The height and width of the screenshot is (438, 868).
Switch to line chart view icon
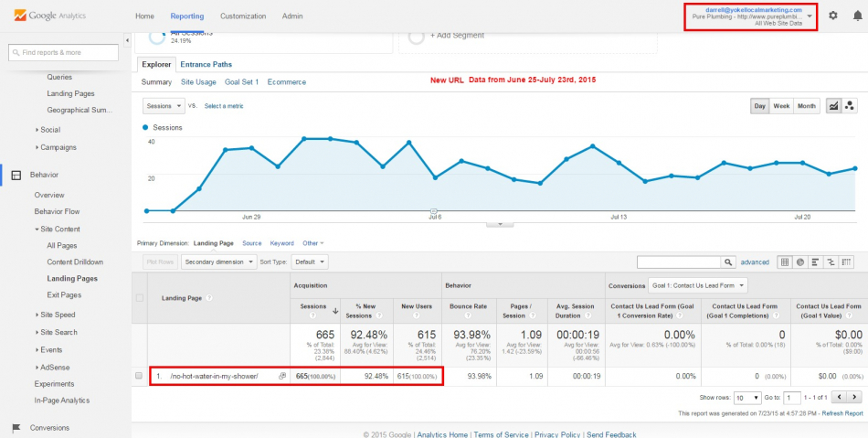(x=833, y=106)
